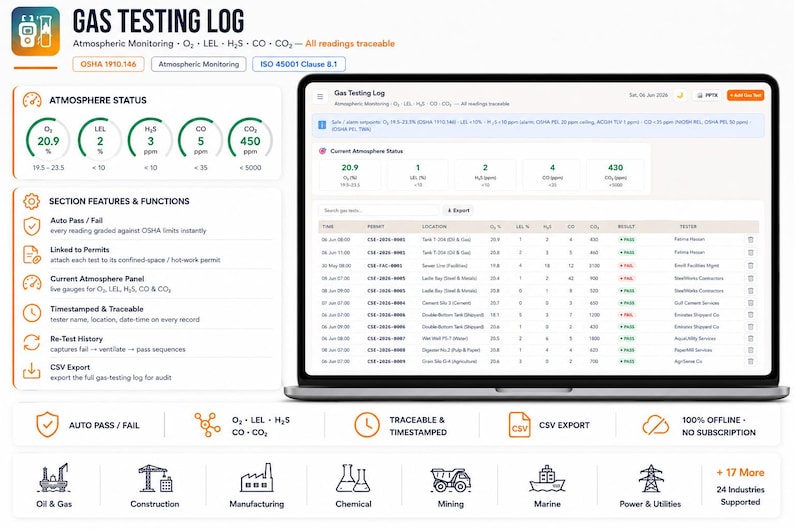
Task: Remove the Digester No.2 (Pulp & Paper) record
Action: pos(750,350)
